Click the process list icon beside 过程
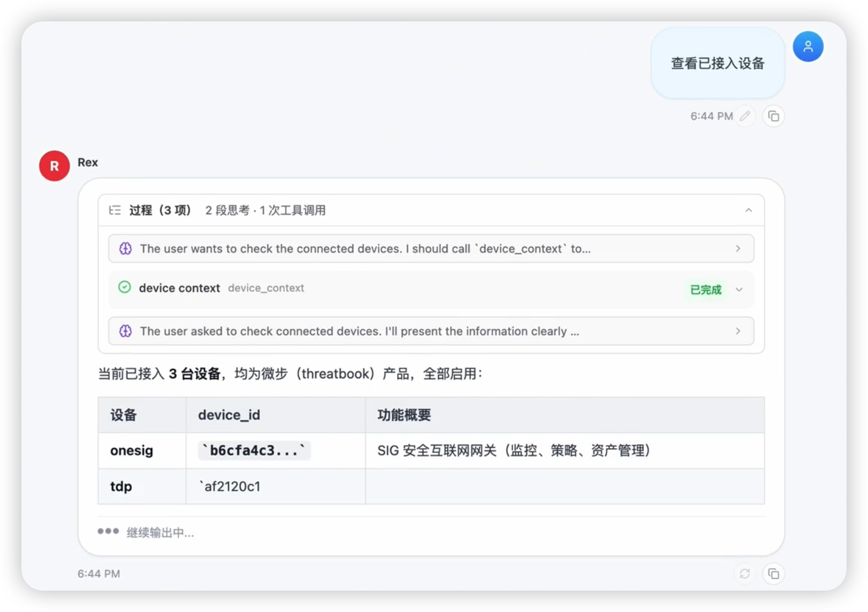 pyautogui.click(x=115, y=210)
